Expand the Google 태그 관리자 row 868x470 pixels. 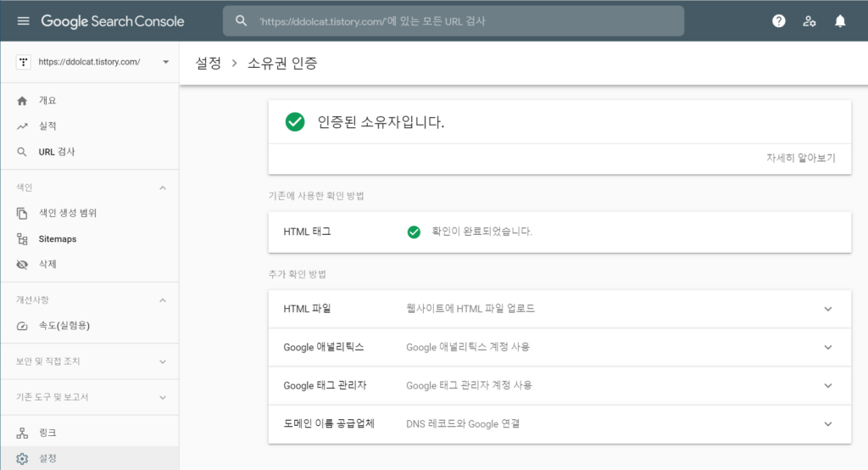coord(828,385)
